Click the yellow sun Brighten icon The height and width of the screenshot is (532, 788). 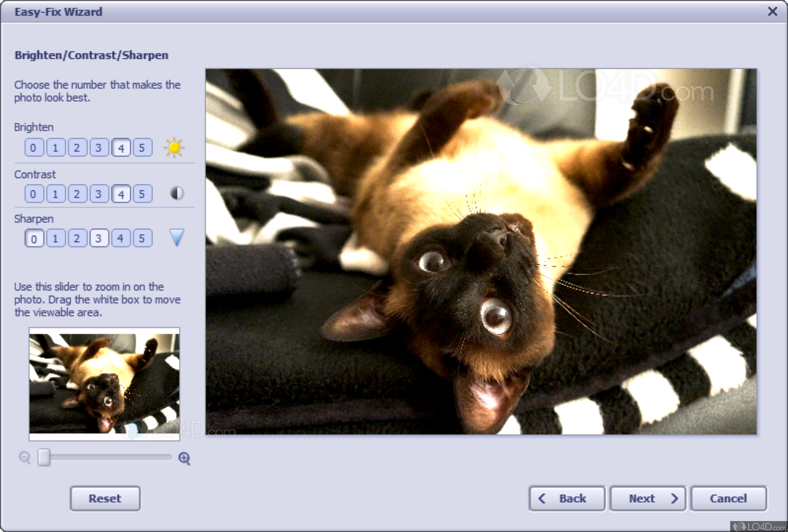174,147
